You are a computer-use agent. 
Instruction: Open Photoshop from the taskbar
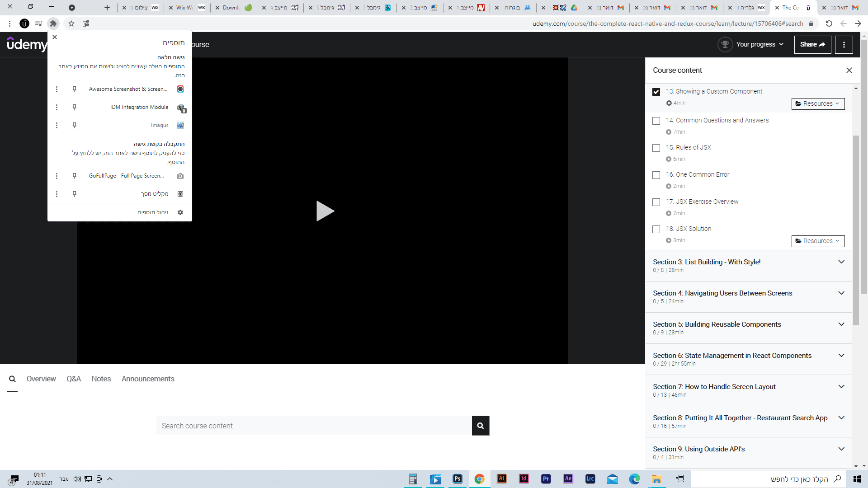[x=457, y=479]
